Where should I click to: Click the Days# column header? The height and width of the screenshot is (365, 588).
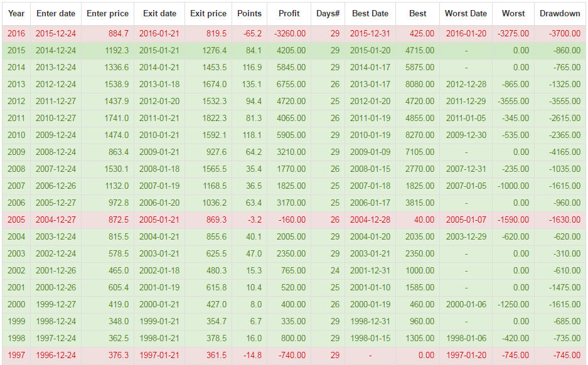pyautogui.click(x=328, y=14)
